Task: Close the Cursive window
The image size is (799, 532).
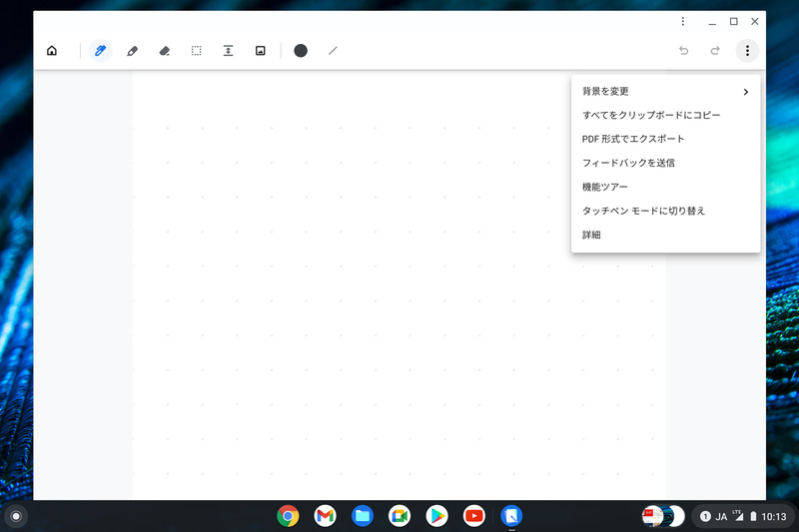Action: click(755, 21)
